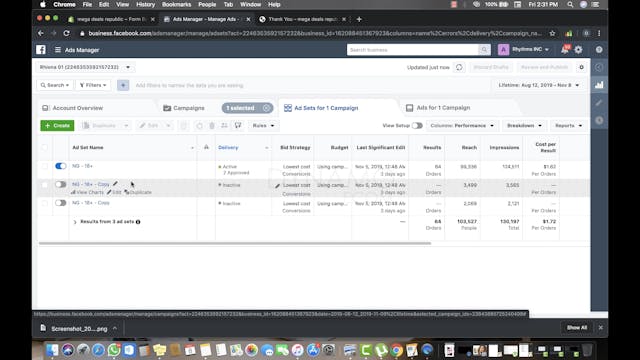
Task: Turn on the bottom NG - 18+ - Copy ad set
Action: (x=60, y=203)
